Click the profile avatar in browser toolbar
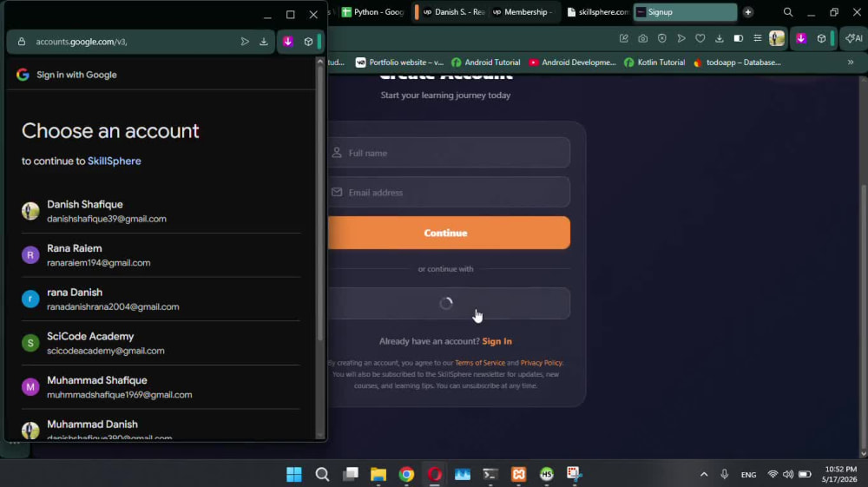The image size is (868, 487). pyautogui.click(x=777, y=38)
